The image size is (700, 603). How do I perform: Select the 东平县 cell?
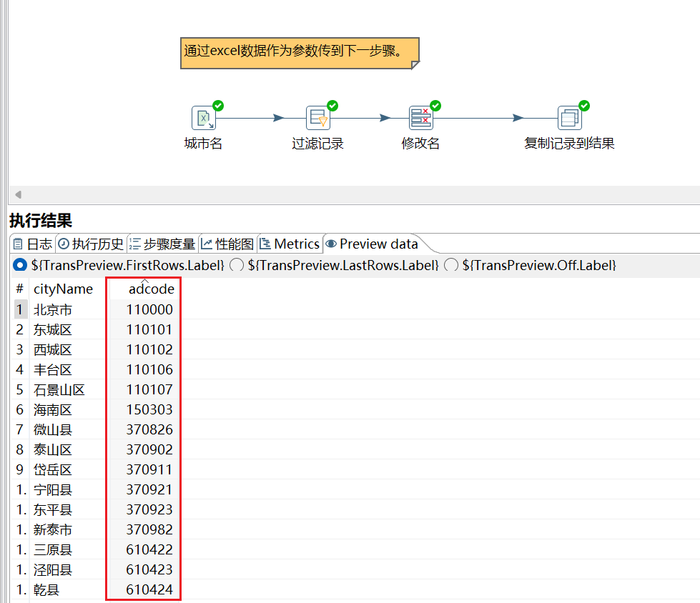tap(53, 510)
